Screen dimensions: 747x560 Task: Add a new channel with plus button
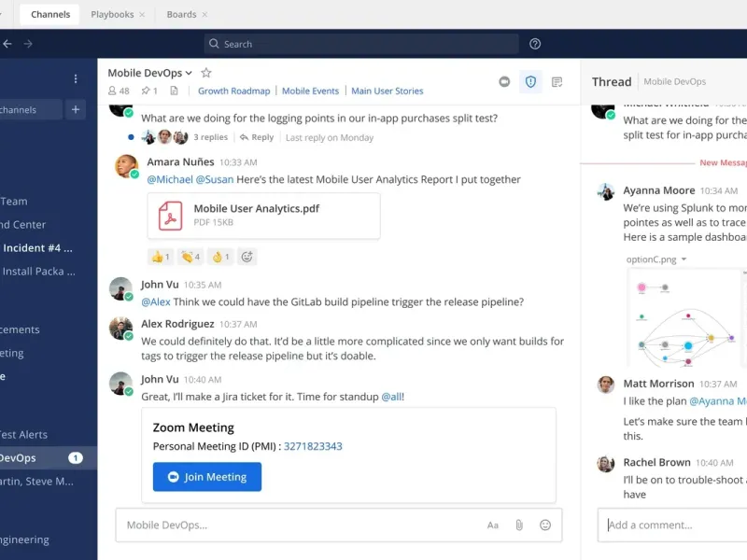pyautogui.click(x=76, y=109)
